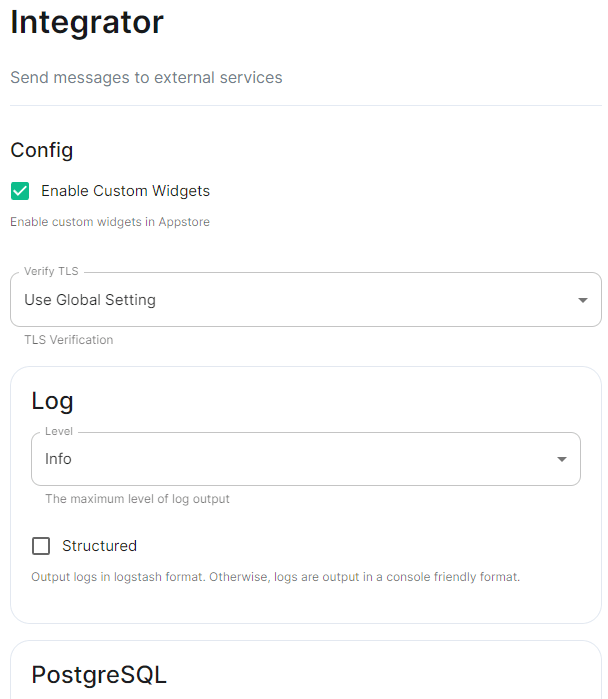The height and width of the screenshot is (699, 608).
Task: Click empty middle area of Verify TLS combo box
Action: tap(357, 300)
